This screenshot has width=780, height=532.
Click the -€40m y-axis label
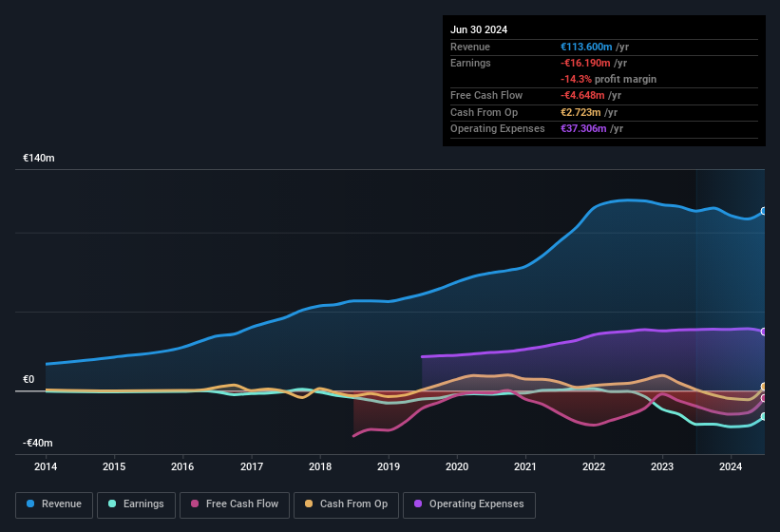click(37, 443)
